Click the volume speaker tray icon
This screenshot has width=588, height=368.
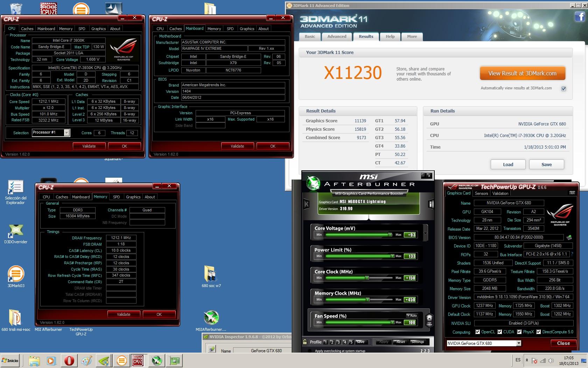(551, 360)
